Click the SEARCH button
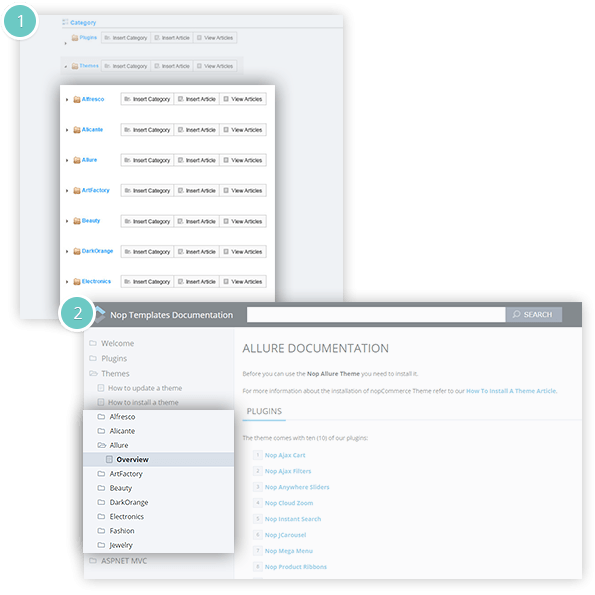 [534, 315]
